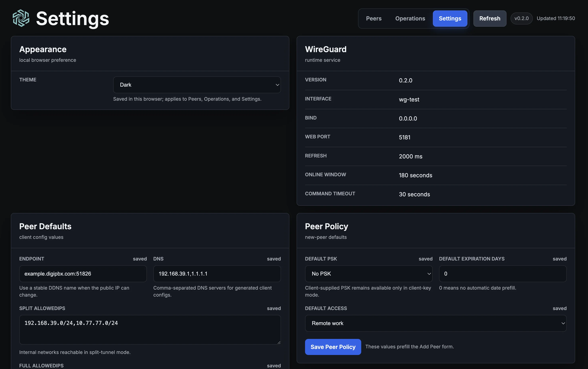
Task: Switch to the Operations tab
Action: pyautogui.click(x=410, y=18)
